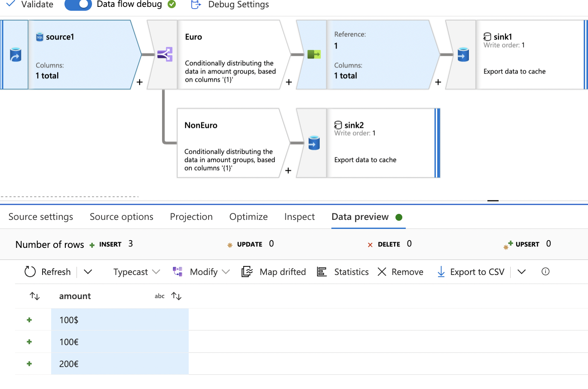This screenshot has width=588, height=389.
Task: Click the source1 database icon
Action: point(15,55)
